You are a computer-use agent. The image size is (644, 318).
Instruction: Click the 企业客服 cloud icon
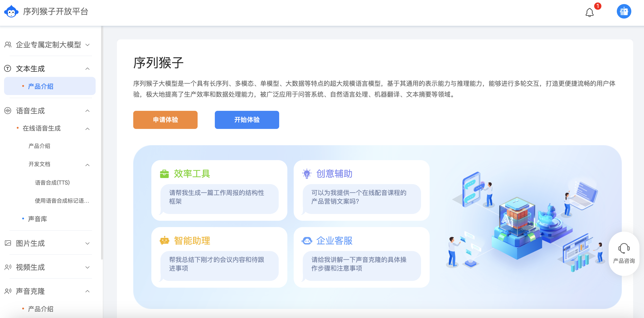point(307,241)
